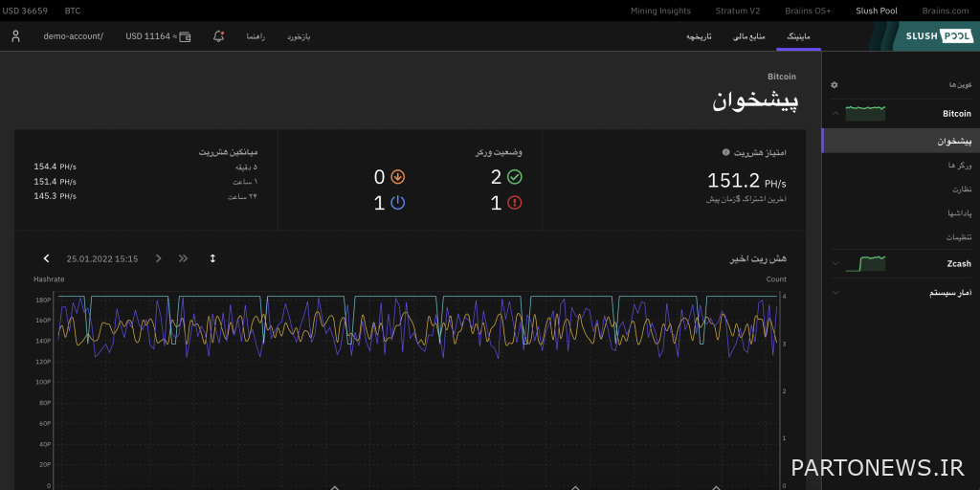Click the hashrate score info icon
The width and height of the screenshot is (980, 490).
point(725,152)
